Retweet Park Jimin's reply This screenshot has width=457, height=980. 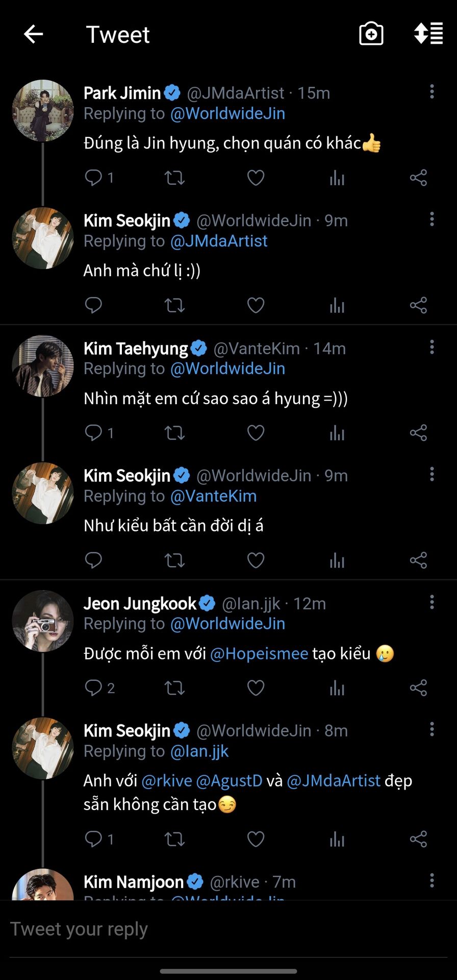click(174, 178)
